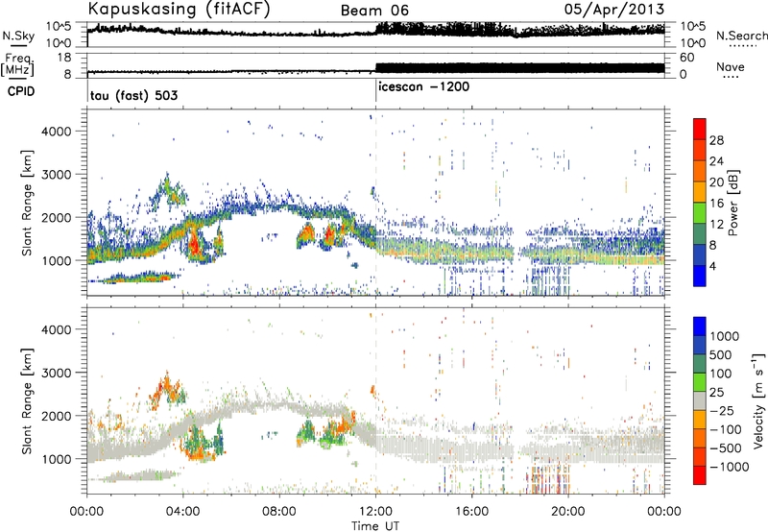Image resolution: width=768 pixels, height=532 pixels.
Task: Select the 'N.Sky' legend label
Action: pos(18,36)
